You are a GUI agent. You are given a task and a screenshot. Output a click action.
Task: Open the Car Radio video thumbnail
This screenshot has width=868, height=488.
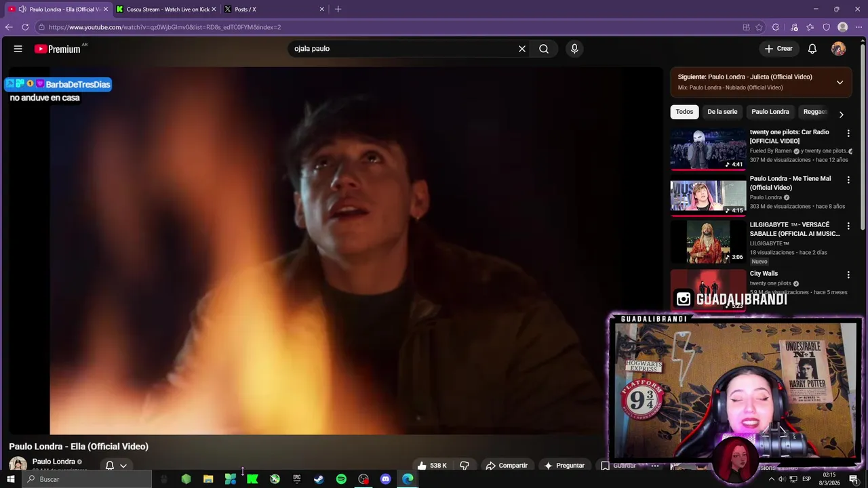tap(708, 148)
